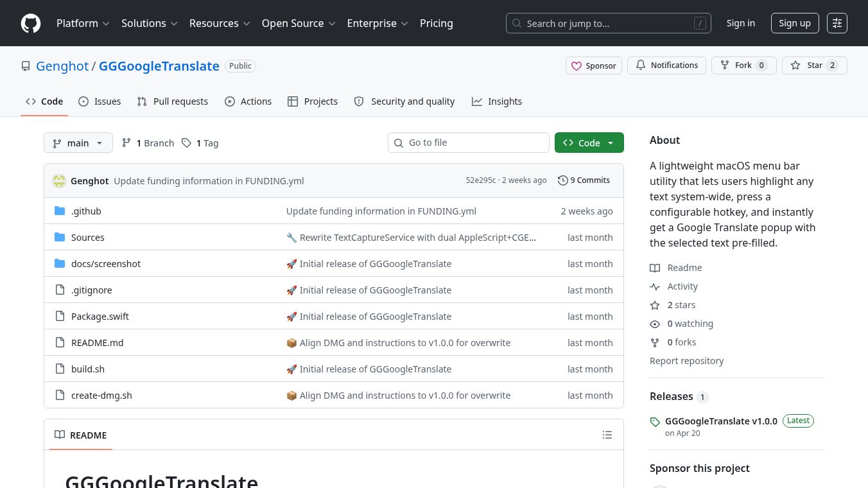Click the Genghot avatar in the commit row
Screen dimensions: 868x488
tap(59, 181)
